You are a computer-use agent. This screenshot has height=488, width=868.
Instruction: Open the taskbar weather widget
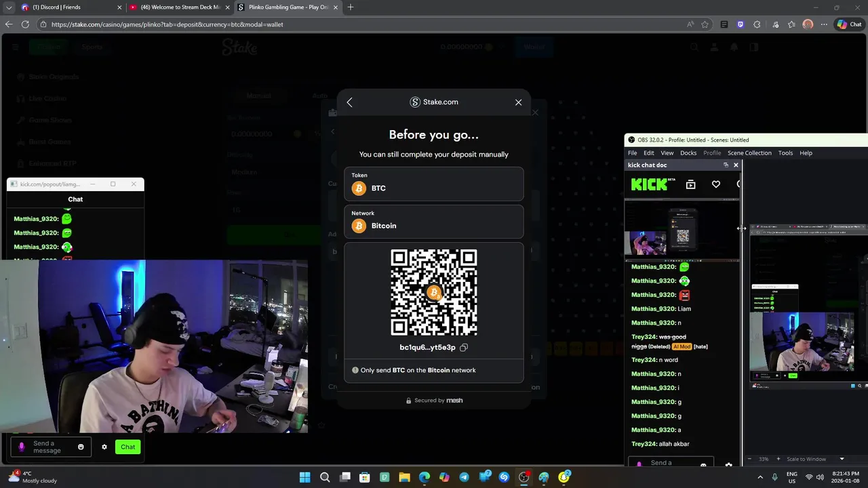[32, 477]
